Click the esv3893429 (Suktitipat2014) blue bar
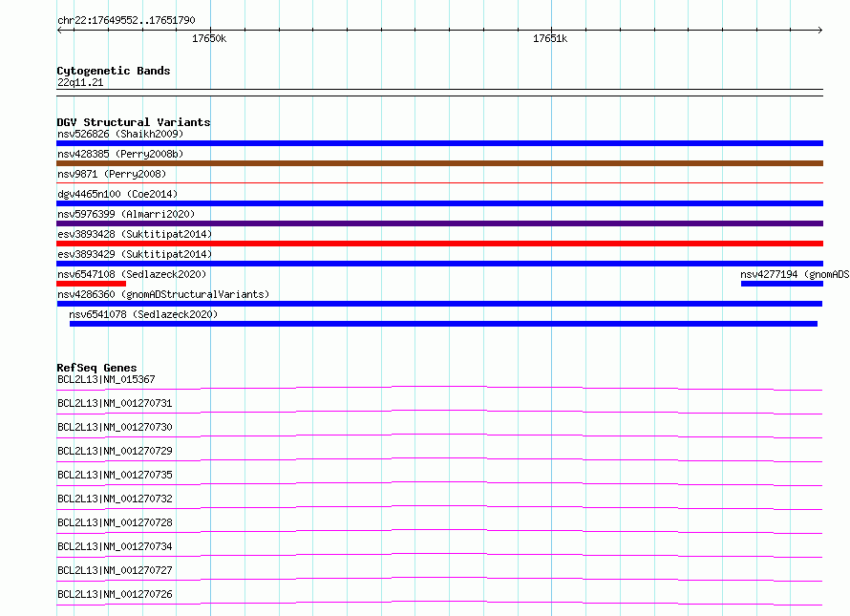 coord(439,264)
